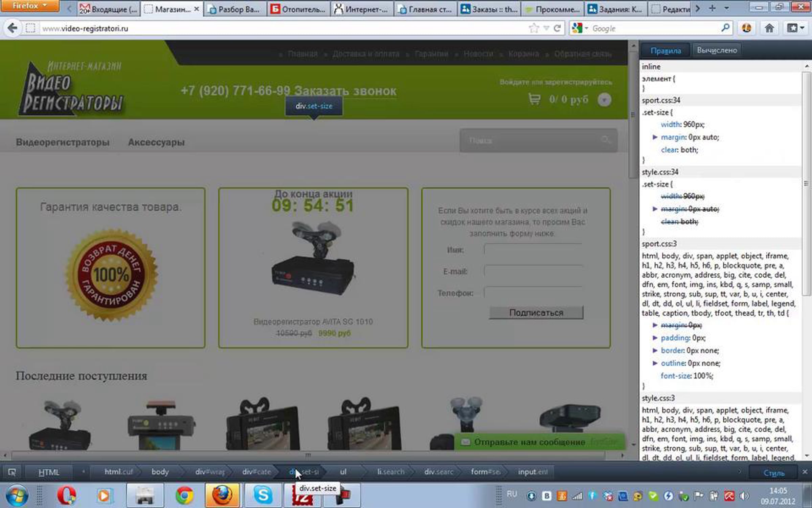The width and height of the screenshot is (812, 508).
Task: Click the Подписаться button
Action: pyautogui.click(x=536, y=313)
